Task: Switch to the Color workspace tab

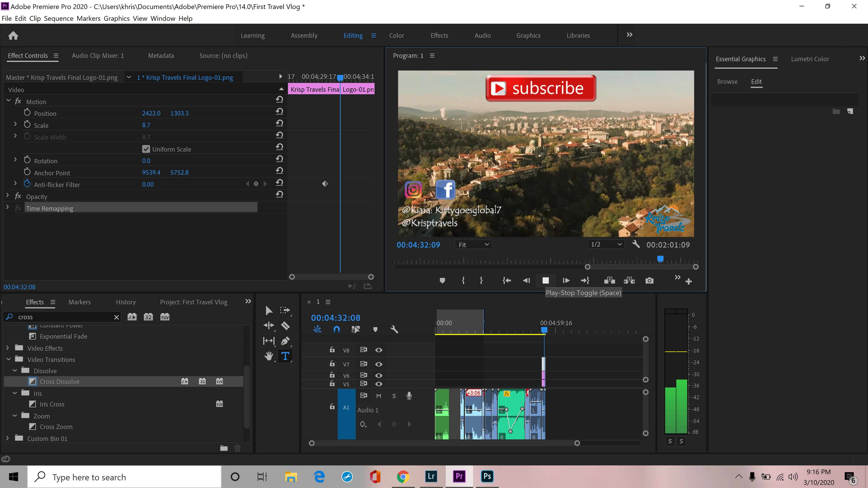Action: [x=396, y=35]
